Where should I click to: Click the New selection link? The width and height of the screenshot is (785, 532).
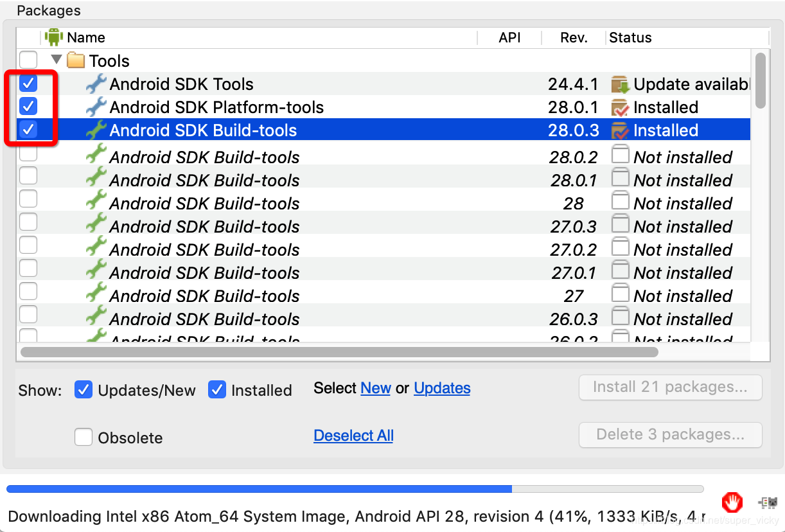point(376,388)
